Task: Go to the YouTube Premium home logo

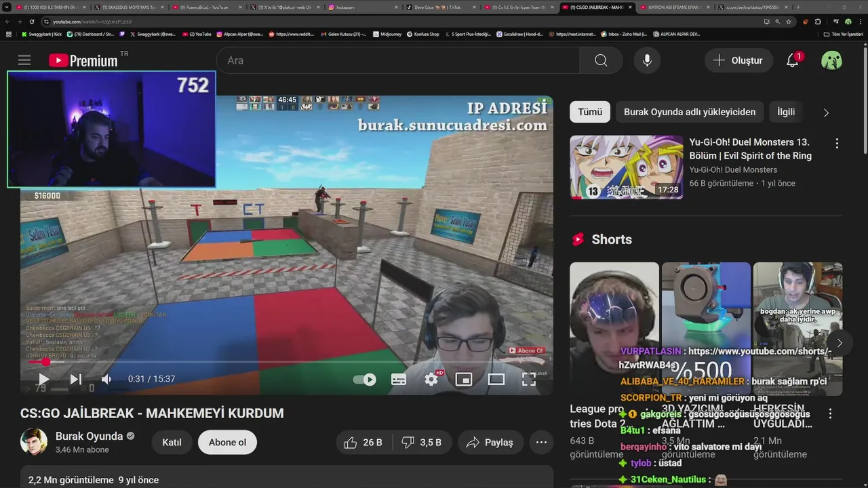Action: click(83, 60)
